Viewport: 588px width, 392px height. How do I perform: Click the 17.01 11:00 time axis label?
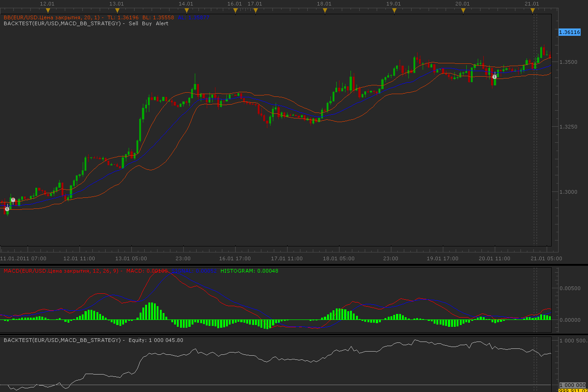pos(287,258)
